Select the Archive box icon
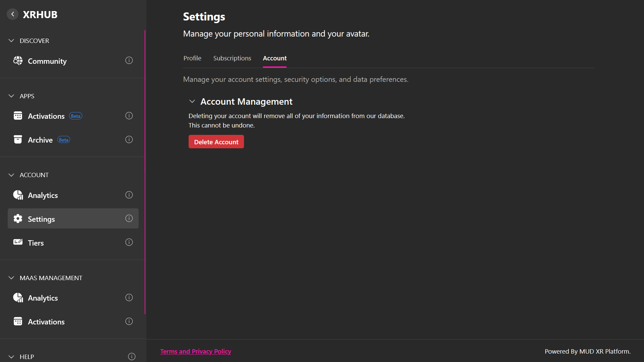 (18, 139)
